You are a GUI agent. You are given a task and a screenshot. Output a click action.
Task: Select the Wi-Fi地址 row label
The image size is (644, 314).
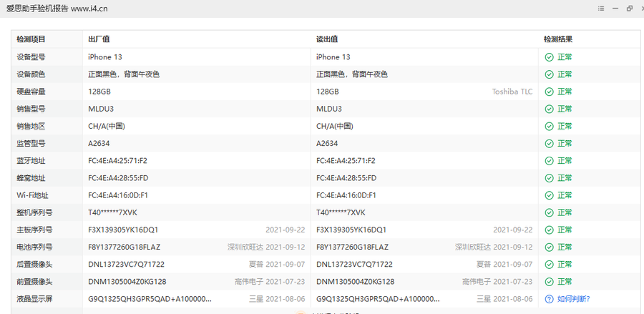coord(31,195)
